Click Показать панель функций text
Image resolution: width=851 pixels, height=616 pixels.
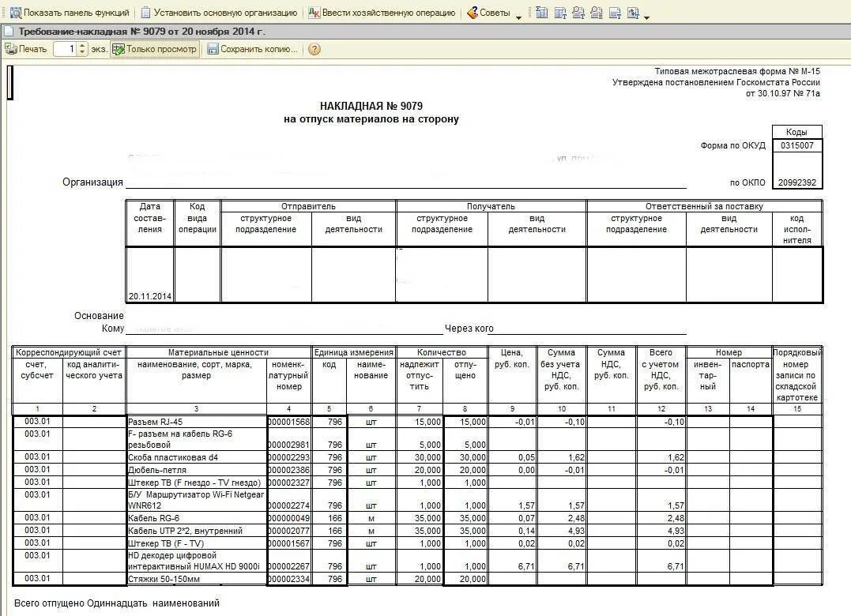pyautogui.click(x=77, y=13)
